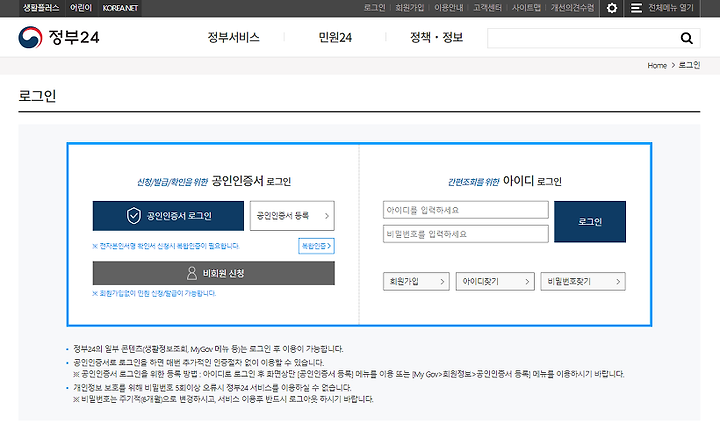Open 고객센터 in the top bar
The width and height of the screenshot is (720, 438).
[487, 8]
